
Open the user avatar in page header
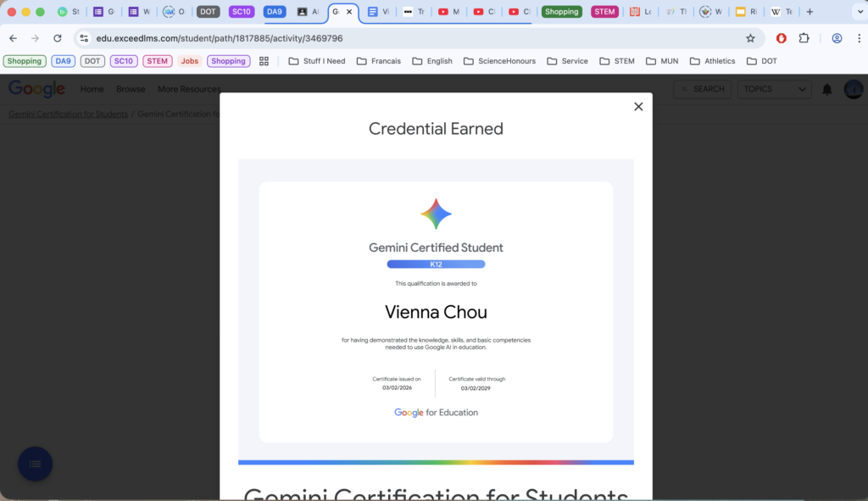[853, 89]
